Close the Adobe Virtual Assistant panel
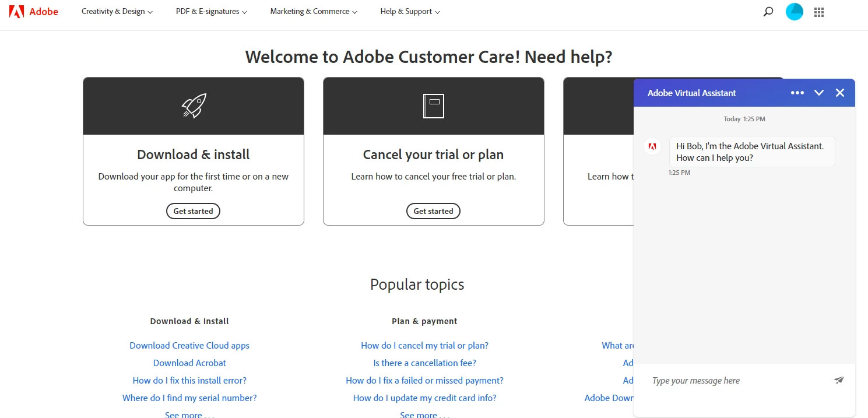Screen dimensions: 868x418 (x=840, y=93)
